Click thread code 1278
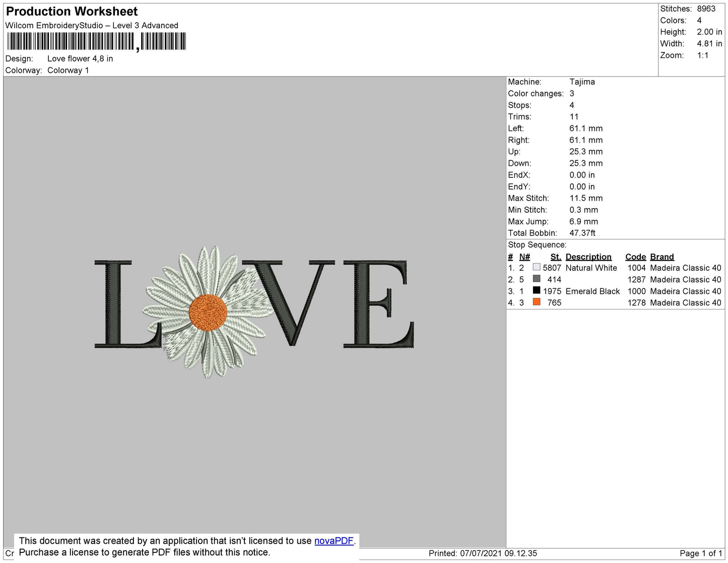The width and height of the screenshot is (728, 563). click(636, 302)
